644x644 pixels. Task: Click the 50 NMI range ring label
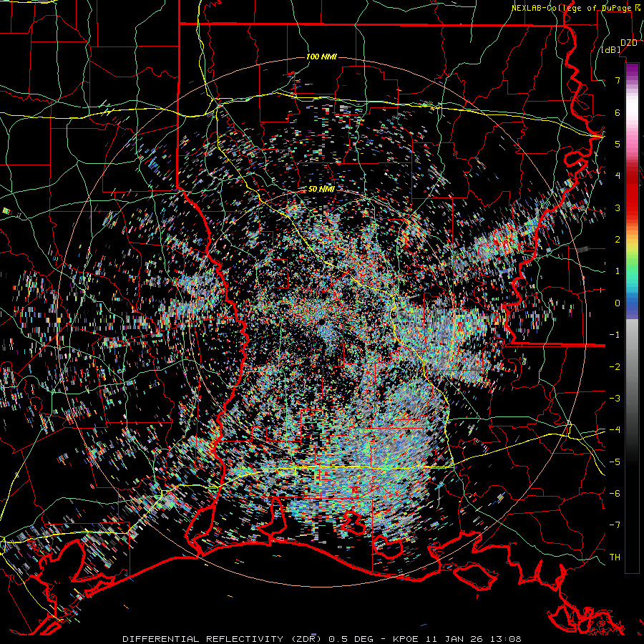coord(321,190)
